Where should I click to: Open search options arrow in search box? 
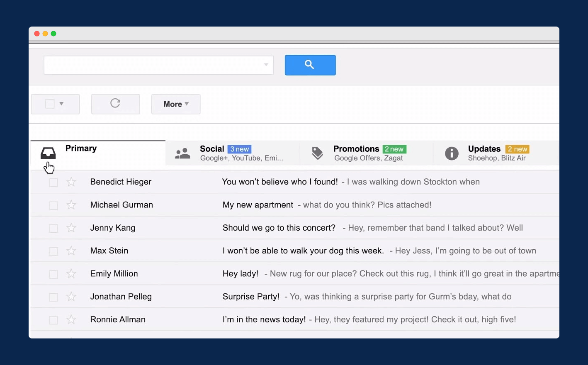click(x=266, y=65)
